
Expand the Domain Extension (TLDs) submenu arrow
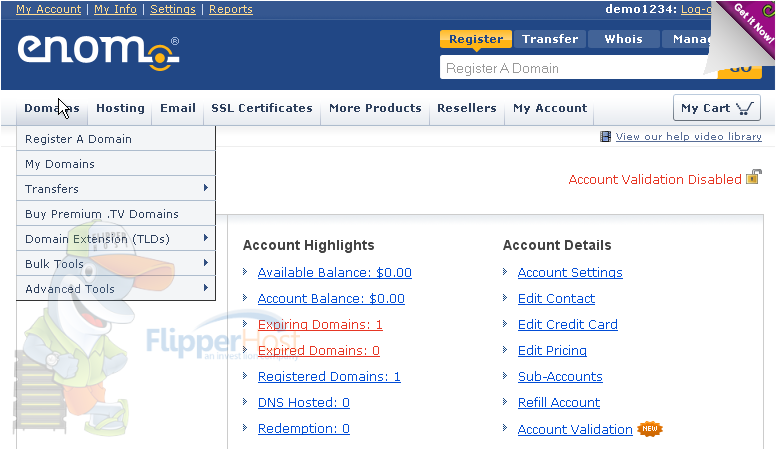(x=206, y=238)
